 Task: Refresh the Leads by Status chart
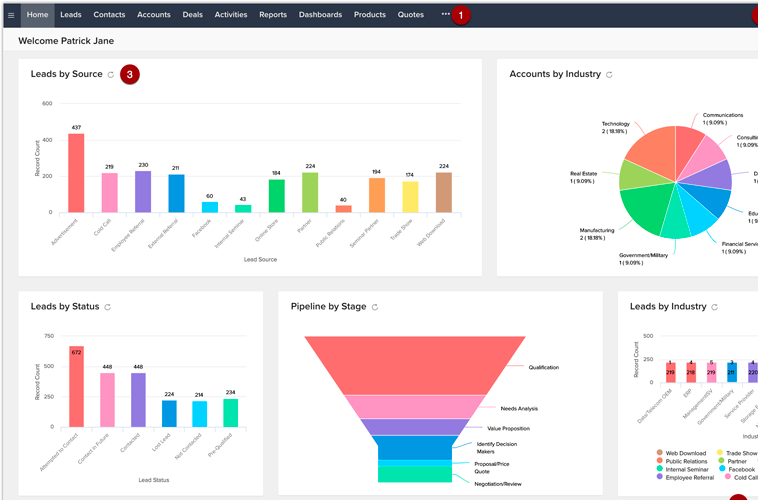[107, 307]
